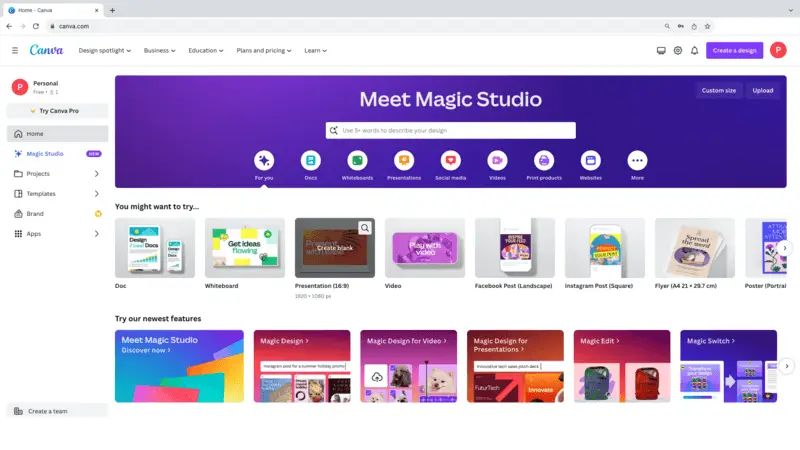Open the Magic Edit feature card

pyautogui.click(x=622, y=366)
